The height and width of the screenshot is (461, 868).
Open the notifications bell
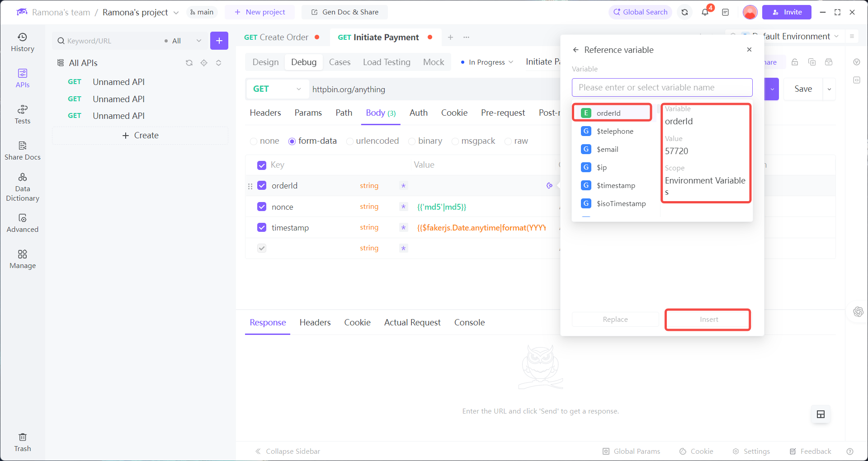(705, 12)
